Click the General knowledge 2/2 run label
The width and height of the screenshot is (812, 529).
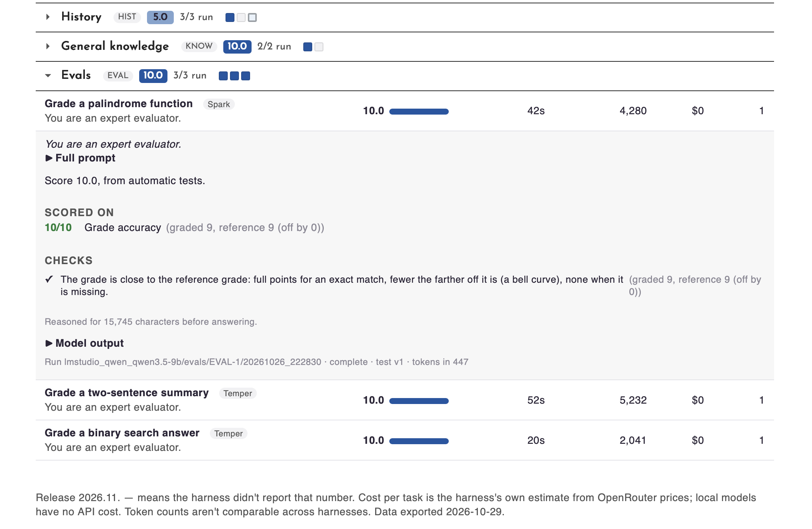[274, 47]
